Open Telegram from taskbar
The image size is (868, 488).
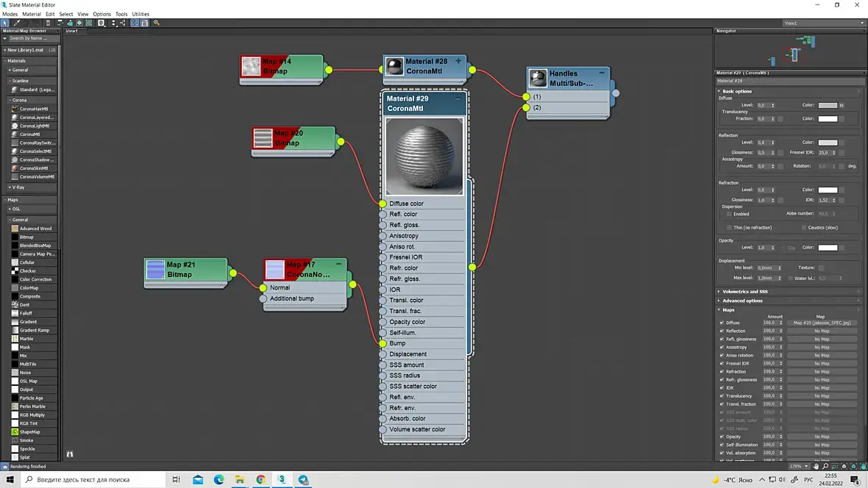point(303,480)
